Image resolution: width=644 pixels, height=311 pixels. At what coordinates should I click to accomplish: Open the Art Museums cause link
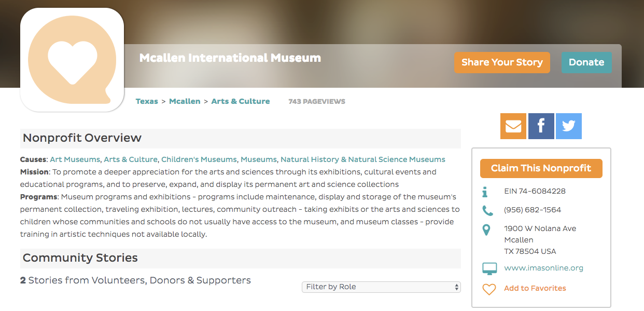[75, 159]
